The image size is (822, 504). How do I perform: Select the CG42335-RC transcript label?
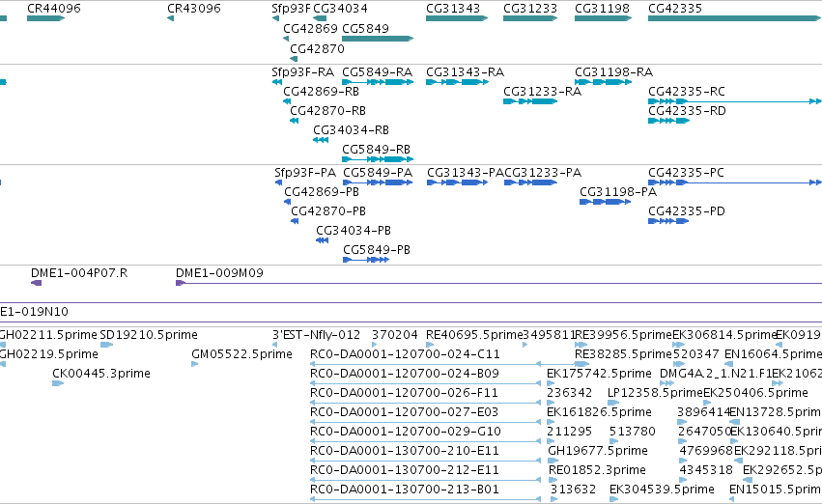(687, 92)
